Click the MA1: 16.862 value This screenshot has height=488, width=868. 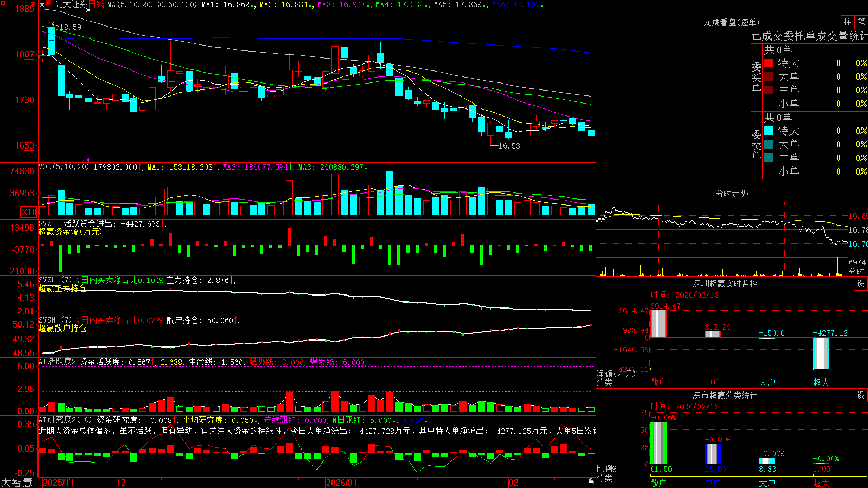[226, 4]
